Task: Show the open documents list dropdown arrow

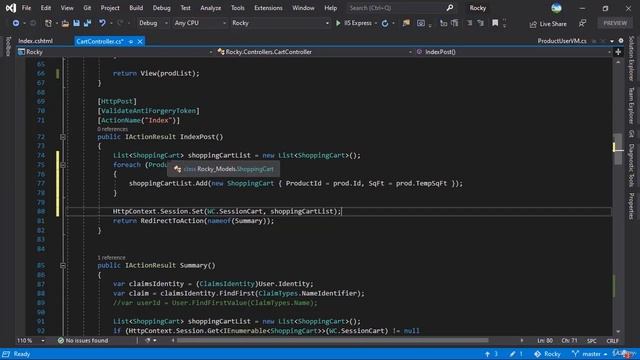Action: 612,41
